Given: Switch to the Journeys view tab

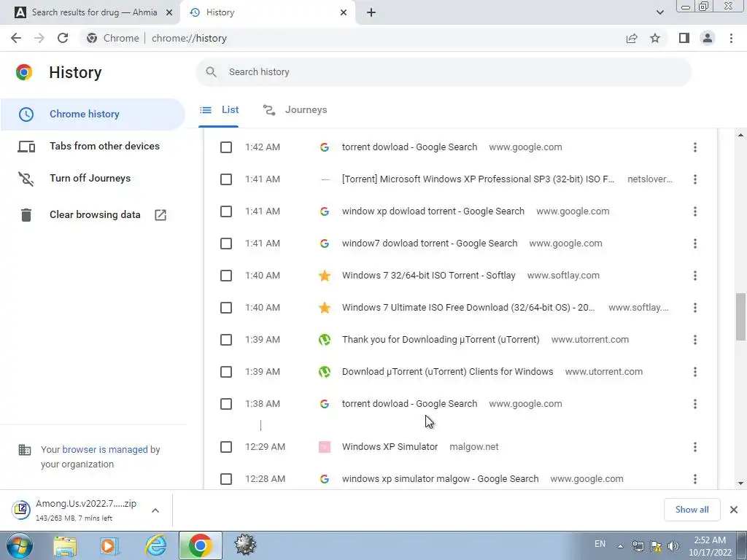Looking at the screenshot, I should 295,110.
